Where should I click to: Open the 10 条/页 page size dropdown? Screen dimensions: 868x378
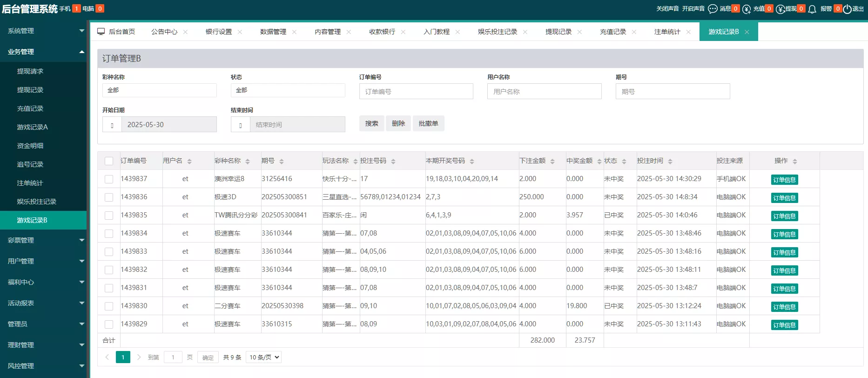click(263, 357)
